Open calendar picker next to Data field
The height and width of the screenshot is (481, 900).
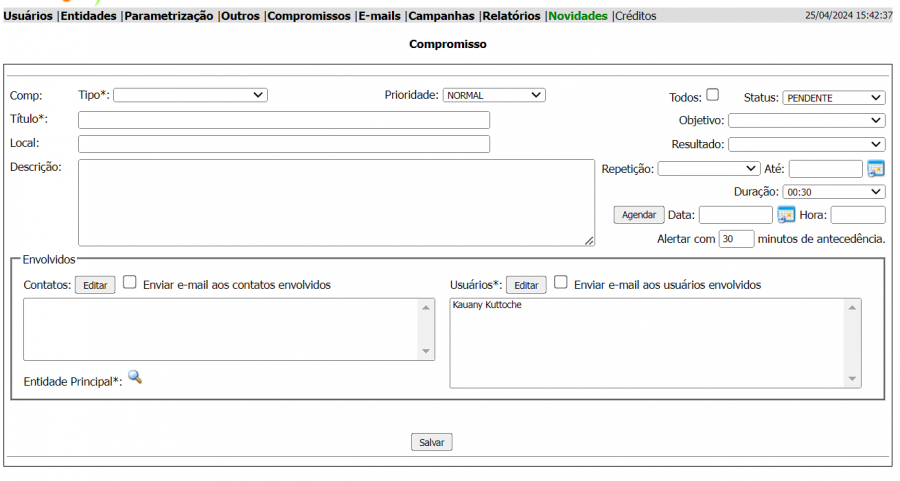[786, 215]
